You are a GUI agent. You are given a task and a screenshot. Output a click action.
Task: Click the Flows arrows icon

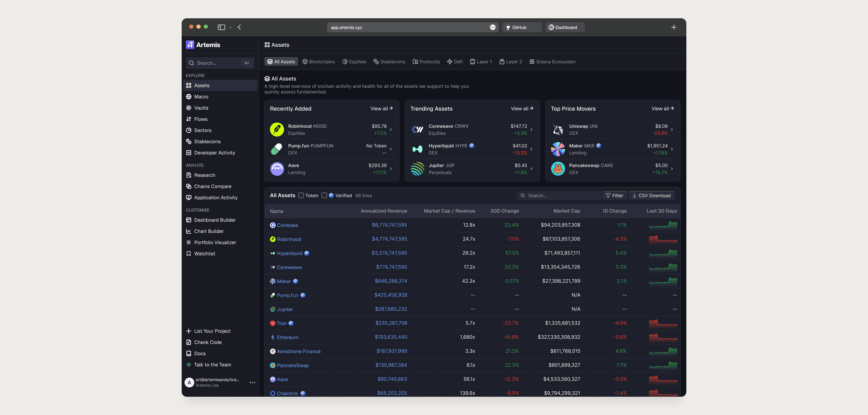tap(189, 119)
